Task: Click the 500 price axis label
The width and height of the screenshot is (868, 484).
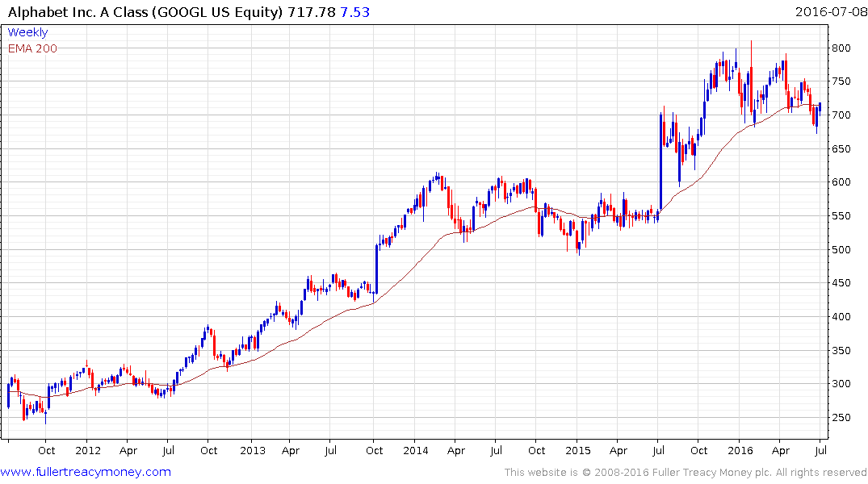Action: tap(841, 249)
